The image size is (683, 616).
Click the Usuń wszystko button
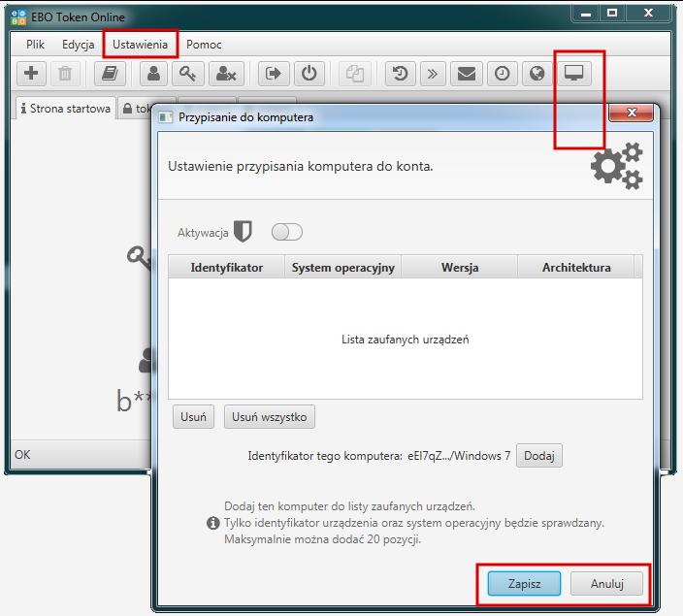[x=269, y=417]
